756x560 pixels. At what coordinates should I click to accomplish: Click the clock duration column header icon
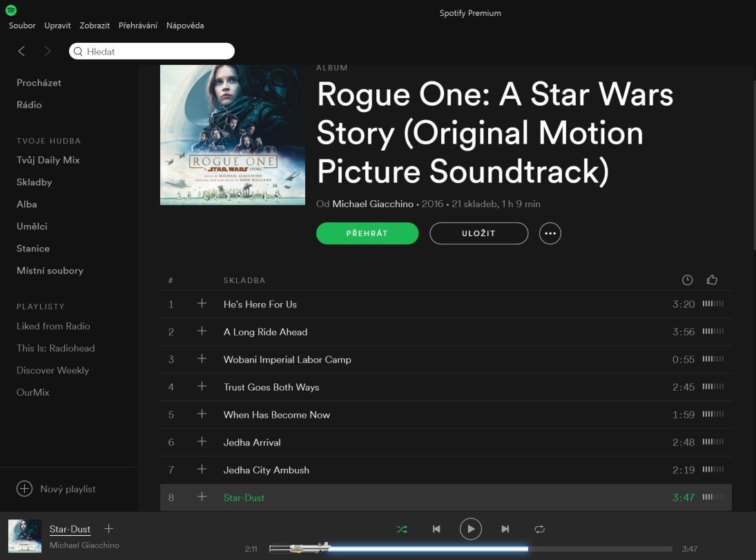click(687, 280)
